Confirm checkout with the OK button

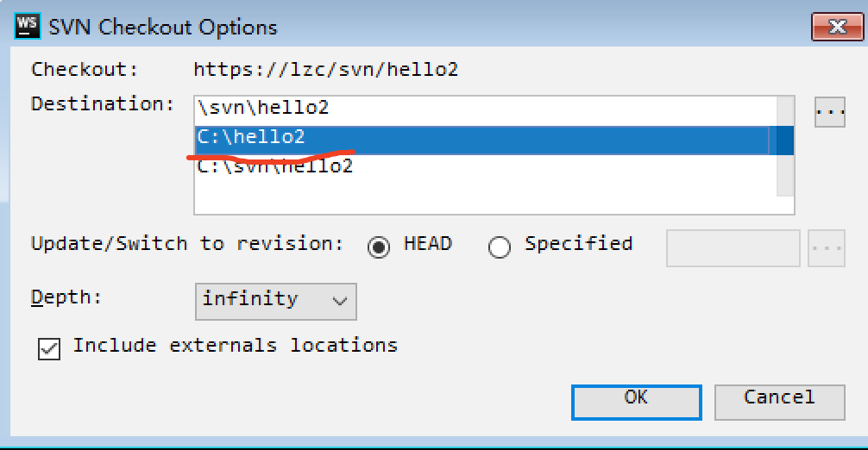(636, 400)
